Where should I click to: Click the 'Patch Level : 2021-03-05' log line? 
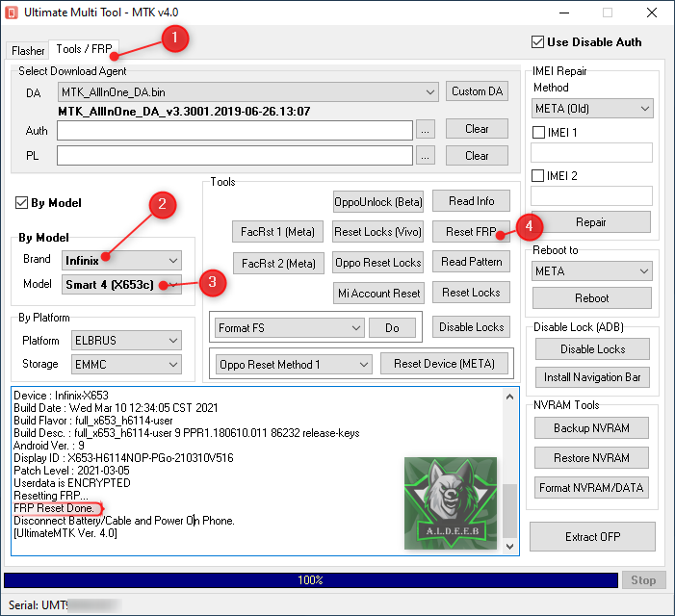(71, 471)
